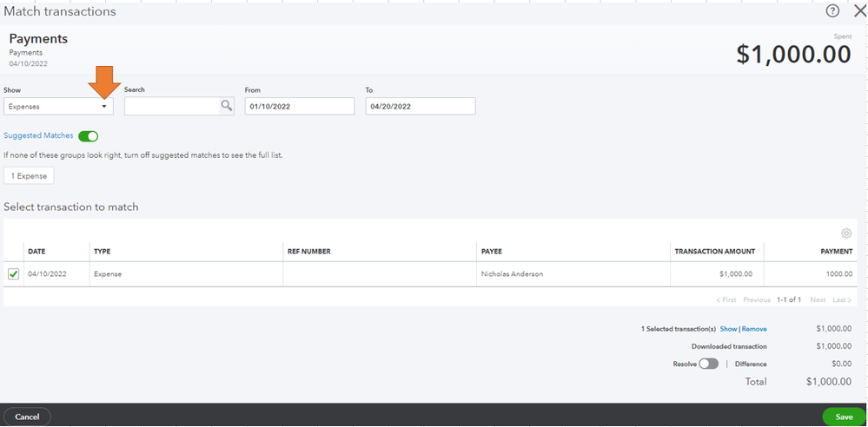The image size is (868, 427).
Task: Open the help question mark icon
Action: point(832,11)
